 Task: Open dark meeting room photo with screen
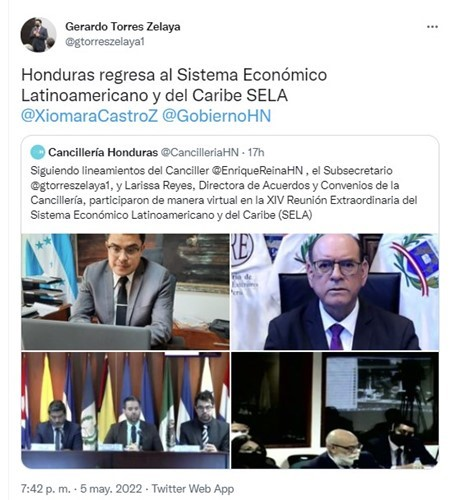[335, 410]
